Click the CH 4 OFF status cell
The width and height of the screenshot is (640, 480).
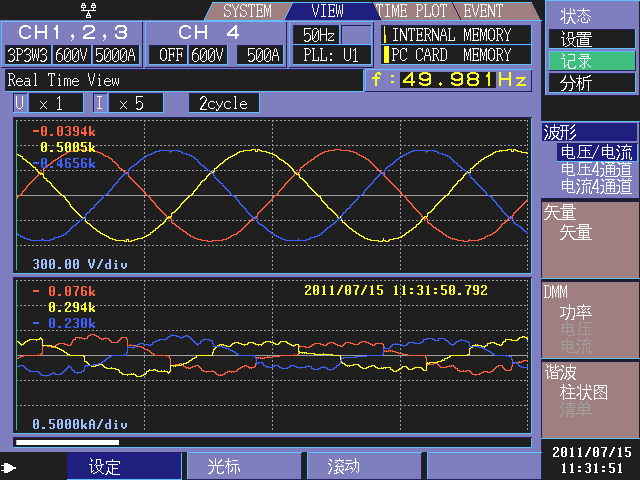pos(168,55)
